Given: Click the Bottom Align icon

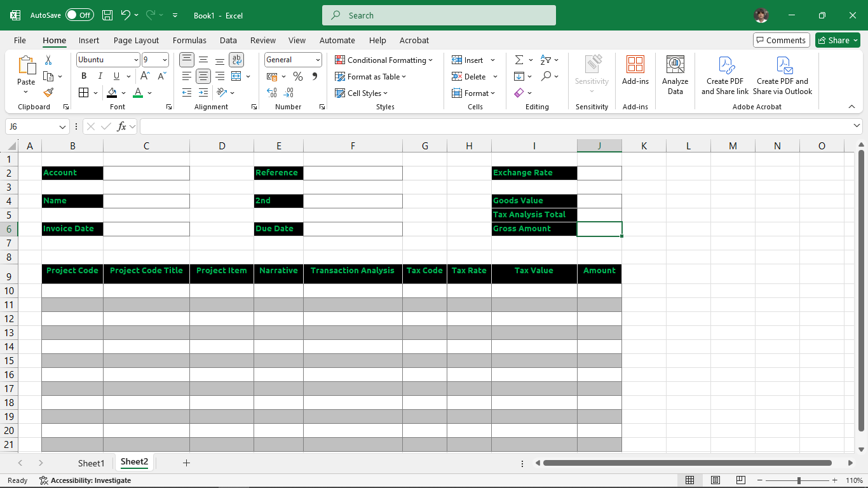Looking at the screenshot, I should (x=220, y=60).
